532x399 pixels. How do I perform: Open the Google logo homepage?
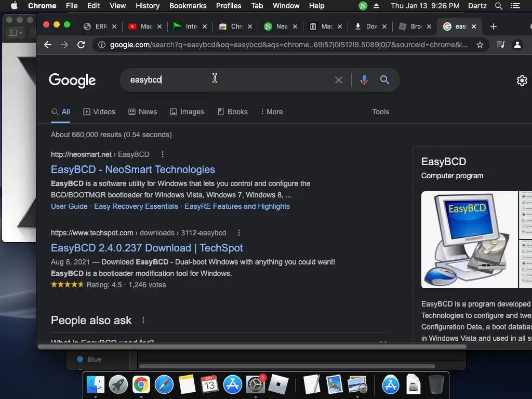(72, 81)
